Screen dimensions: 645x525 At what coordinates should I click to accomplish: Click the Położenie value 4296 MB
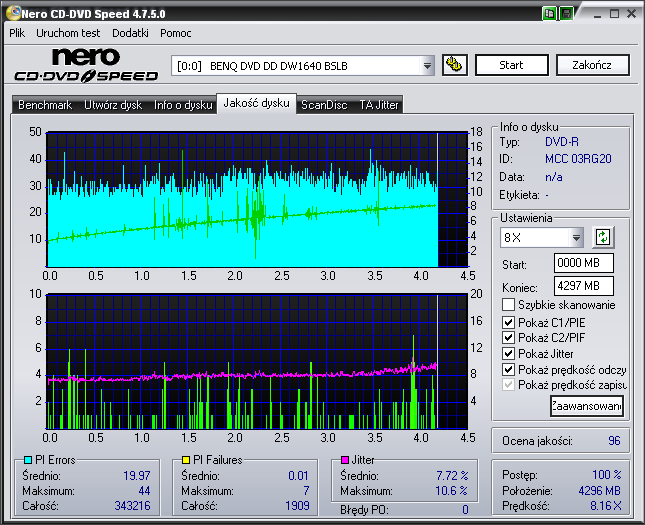tap(599, 491)
